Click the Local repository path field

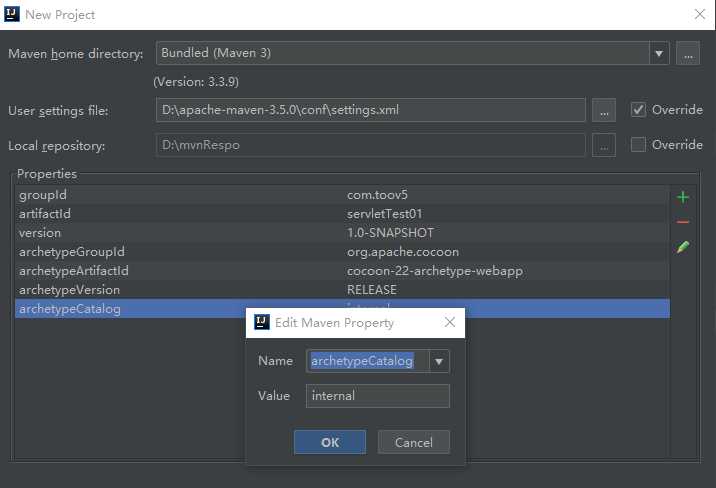pyautogui.click(x=371, y=145)
